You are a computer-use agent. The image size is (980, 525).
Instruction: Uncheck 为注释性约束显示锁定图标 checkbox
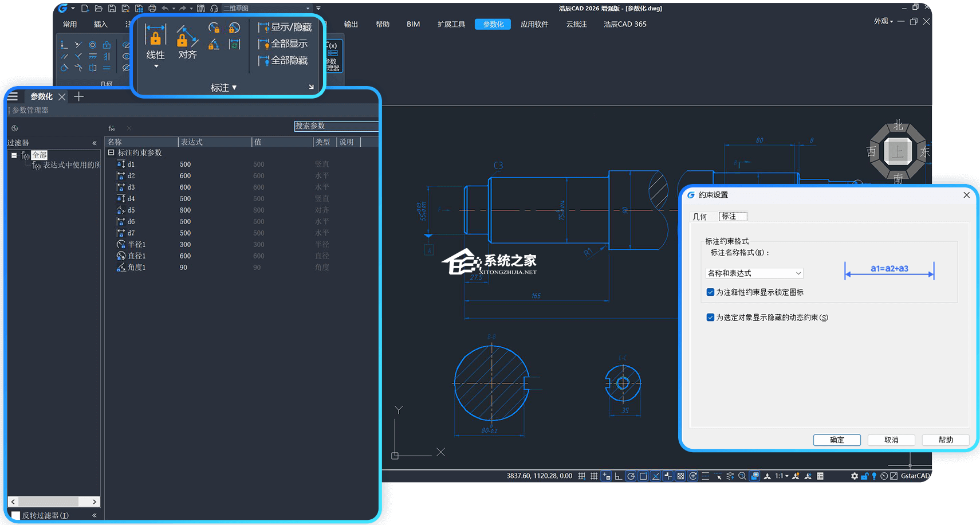(710, 292)
